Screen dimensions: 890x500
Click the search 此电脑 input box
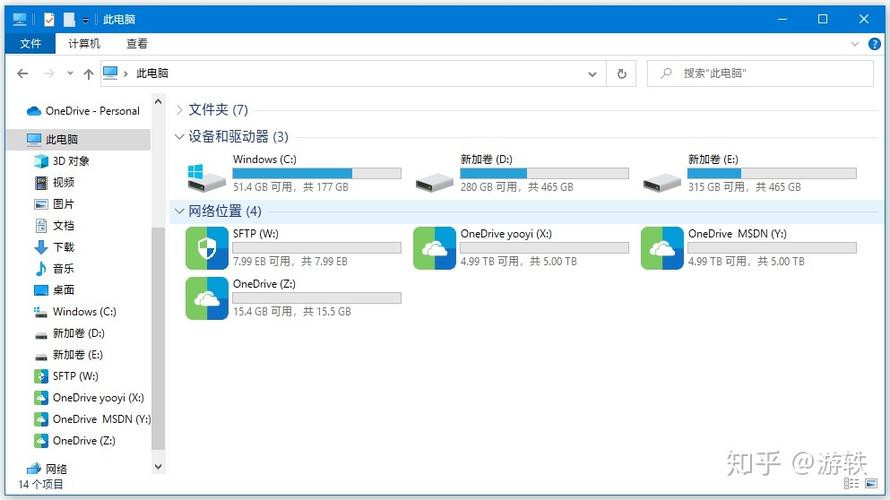[x=760, y=73]
